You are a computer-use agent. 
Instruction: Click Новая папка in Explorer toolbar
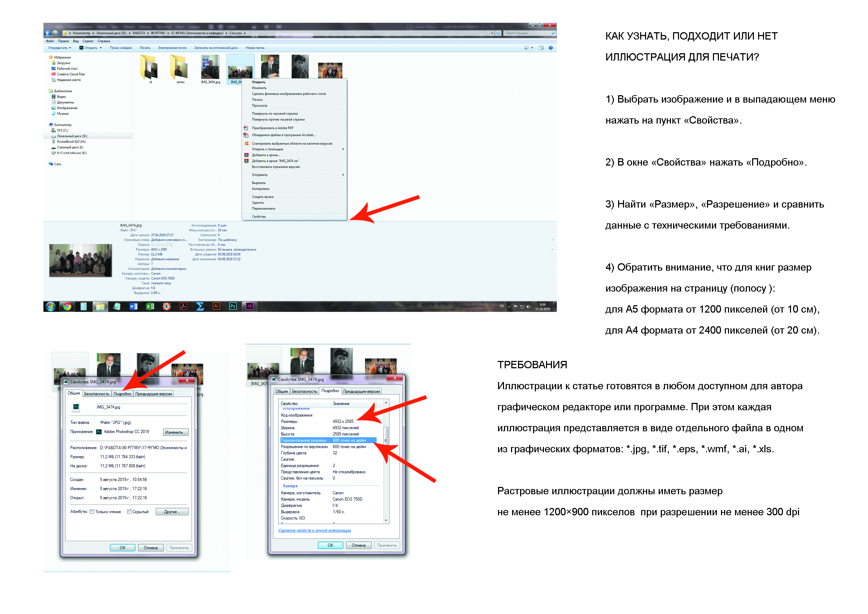click(x=255, y=48)
